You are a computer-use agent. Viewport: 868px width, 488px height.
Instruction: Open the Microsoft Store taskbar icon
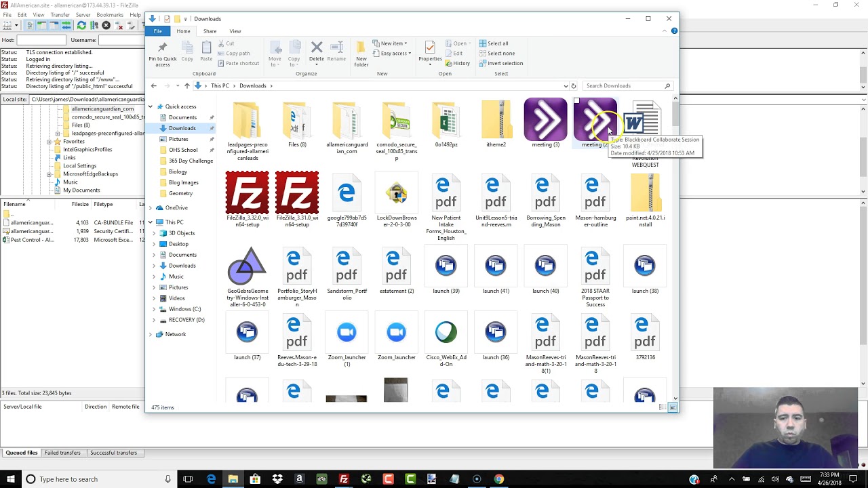[255, 479]
